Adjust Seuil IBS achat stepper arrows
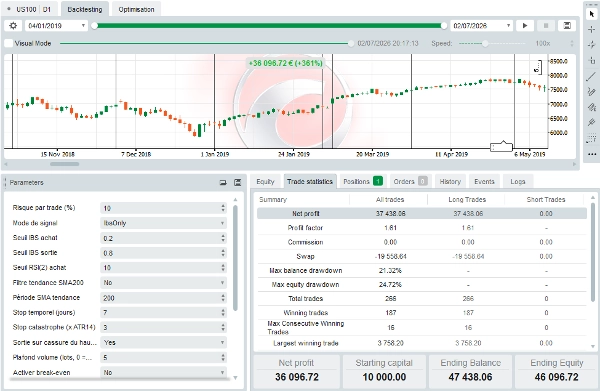The height and width of the screenshot is (391, 600). pyautogui.click(x=223, y=238)
